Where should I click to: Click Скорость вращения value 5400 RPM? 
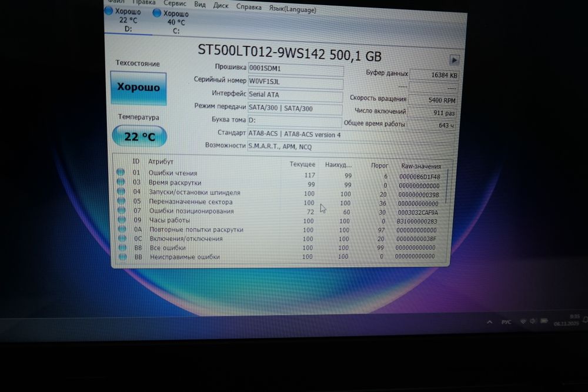[x=433, y=100]
